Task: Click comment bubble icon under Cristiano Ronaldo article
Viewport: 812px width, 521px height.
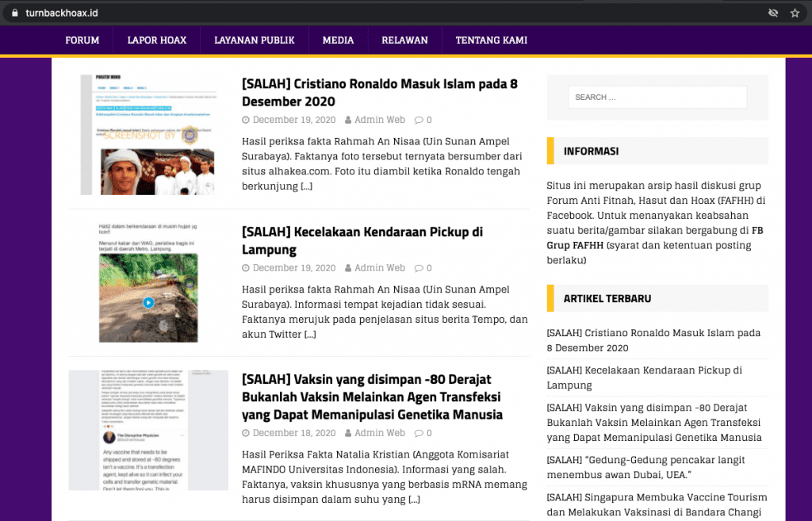Action: pos(419,121)
